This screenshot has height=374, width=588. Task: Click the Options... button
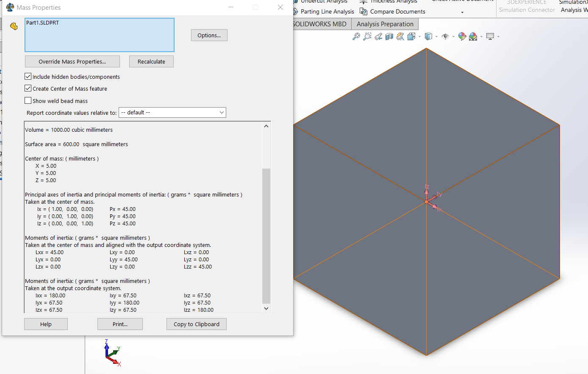point(209,35)
